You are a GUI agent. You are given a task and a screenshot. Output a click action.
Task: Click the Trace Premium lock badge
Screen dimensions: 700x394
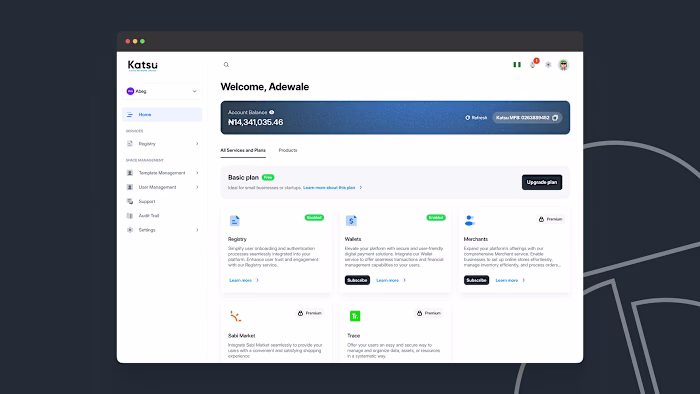tap(429, 313)
